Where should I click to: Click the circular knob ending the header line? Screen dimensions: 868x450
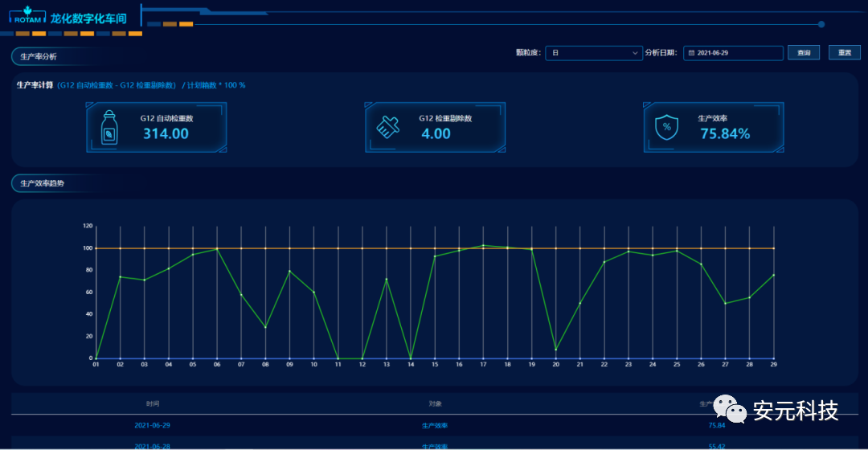tap(821, 24)
